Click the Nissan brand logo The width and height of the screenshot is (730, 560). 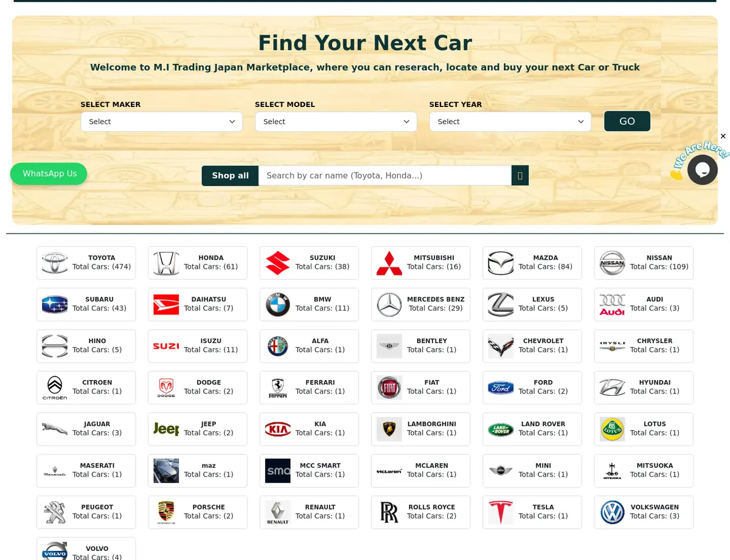coord(612,263)
